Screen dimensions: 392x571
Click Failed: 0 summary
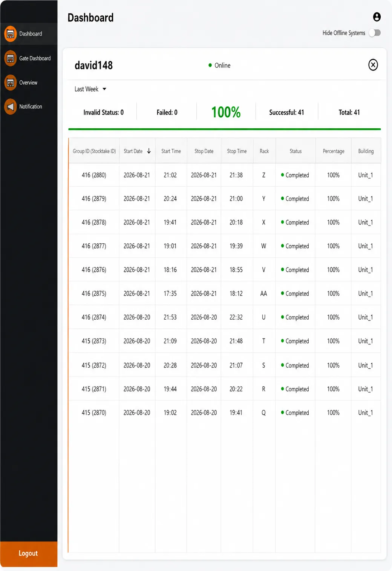tap(167, 112)
